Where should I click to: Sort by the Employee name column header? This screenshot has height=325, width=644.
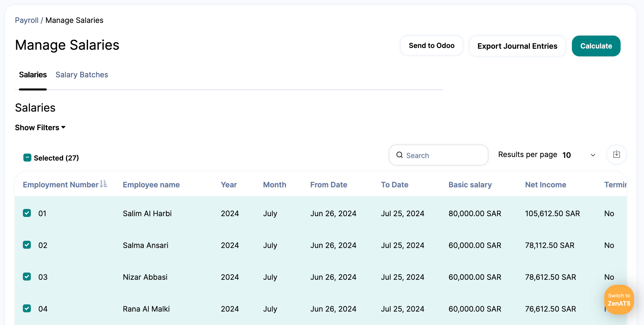pos(151,185)
